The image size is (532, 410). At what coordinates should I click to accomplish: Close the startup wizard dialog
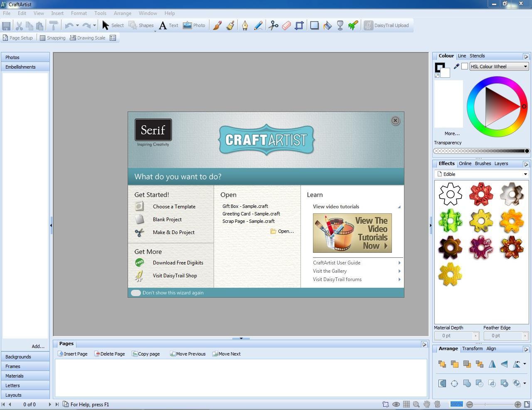(x=395, y=121)
